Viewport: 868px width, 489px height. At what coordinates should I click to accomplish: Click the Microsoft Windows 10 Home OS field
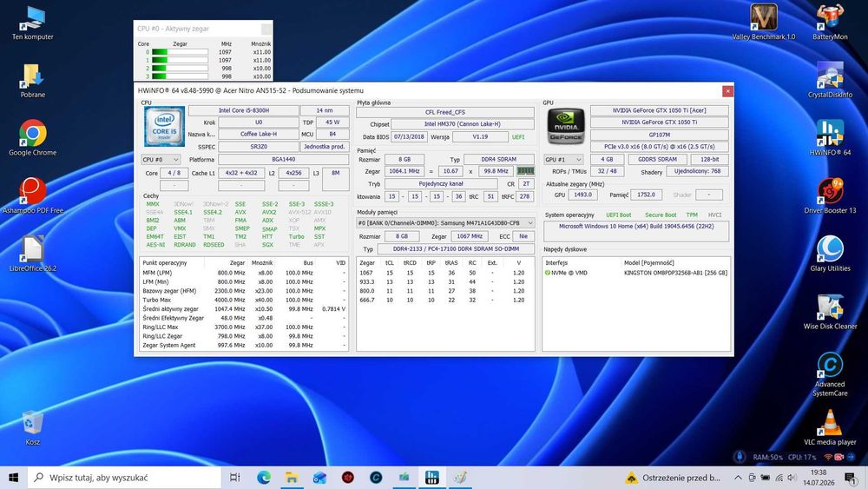(636, 231)
